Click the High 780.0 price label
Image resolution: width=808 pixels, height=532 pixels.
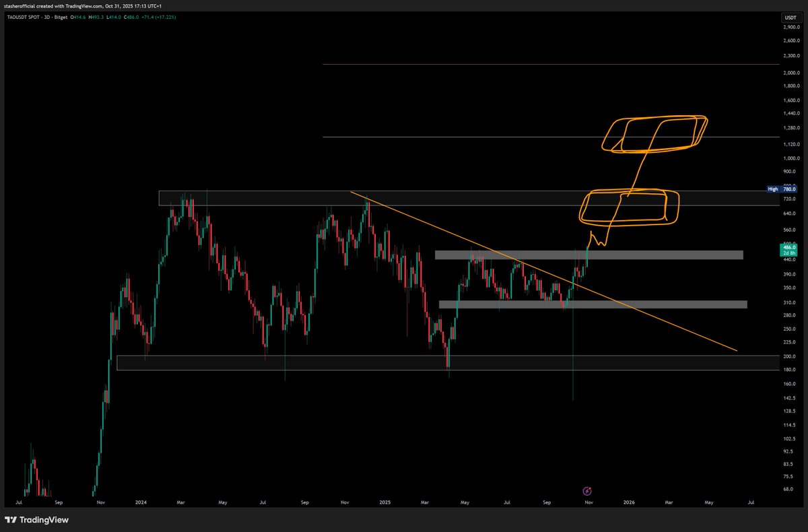(783, 189)
